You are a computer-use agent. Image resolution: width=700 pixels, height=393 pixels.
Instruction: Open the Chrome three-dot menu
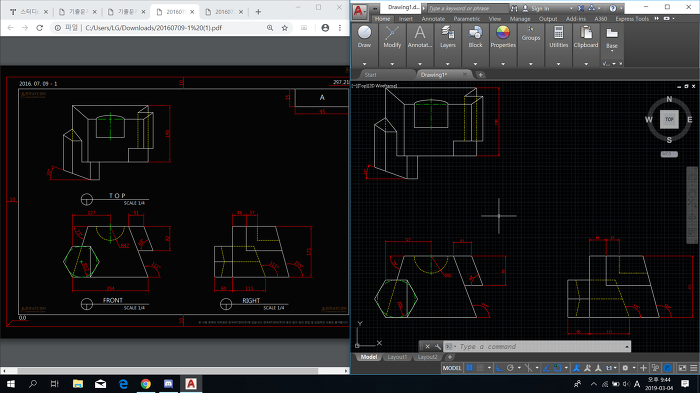coord(340,28)
